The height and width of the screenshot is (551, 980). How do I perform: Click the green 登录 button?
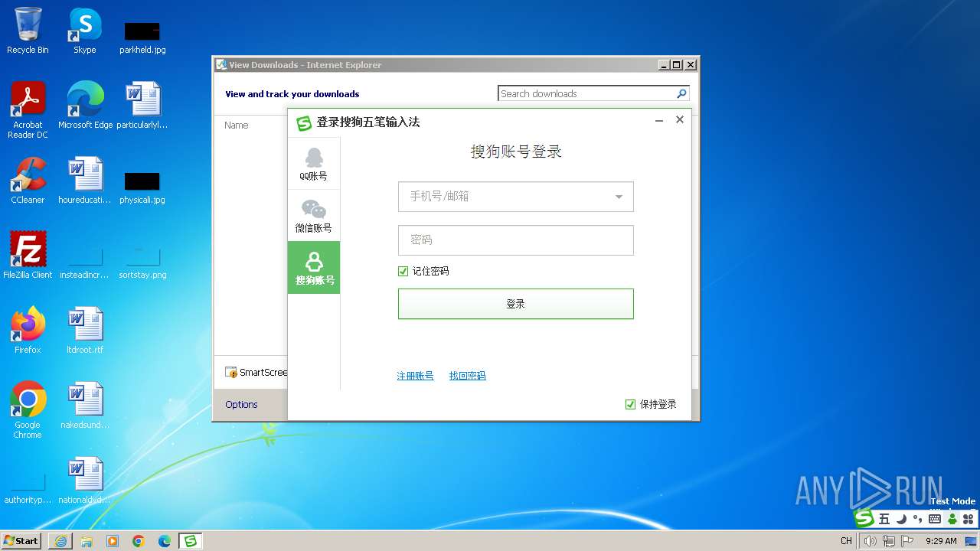pos(516,304)
